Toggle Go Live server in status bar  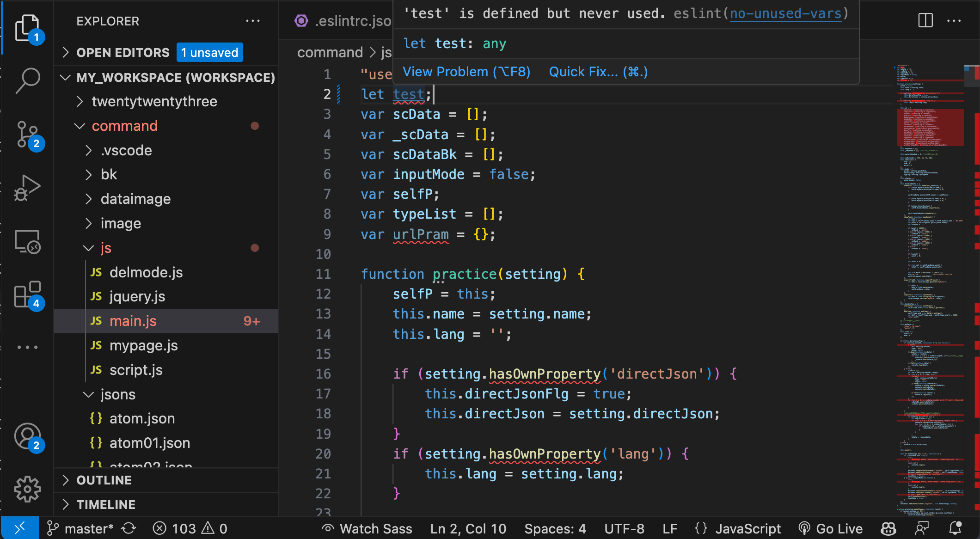coord(831,528)
